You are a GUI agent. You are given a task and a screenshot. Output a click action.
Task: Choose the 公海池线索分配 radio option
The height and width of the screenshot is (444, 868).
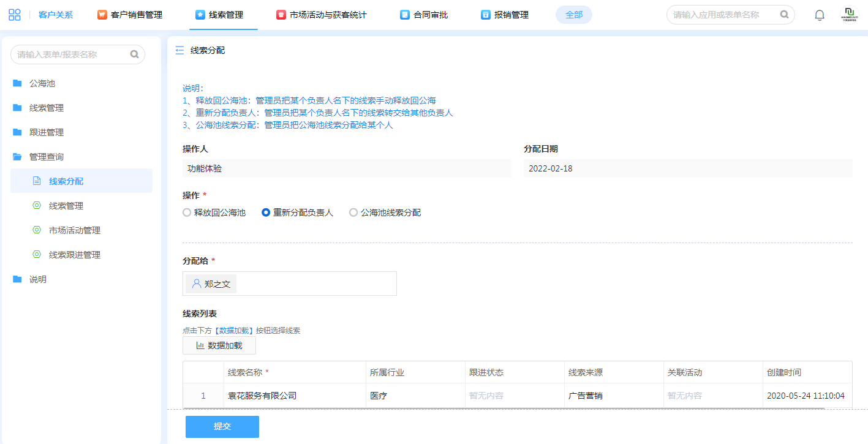click(x=353, y=213)
